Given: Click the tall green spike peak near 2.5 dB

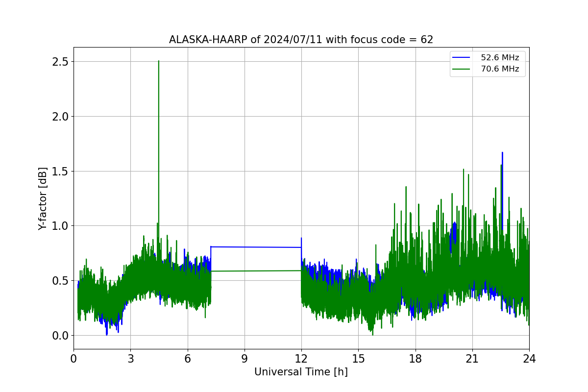Looking at the screenshot, I should (159, 62).
